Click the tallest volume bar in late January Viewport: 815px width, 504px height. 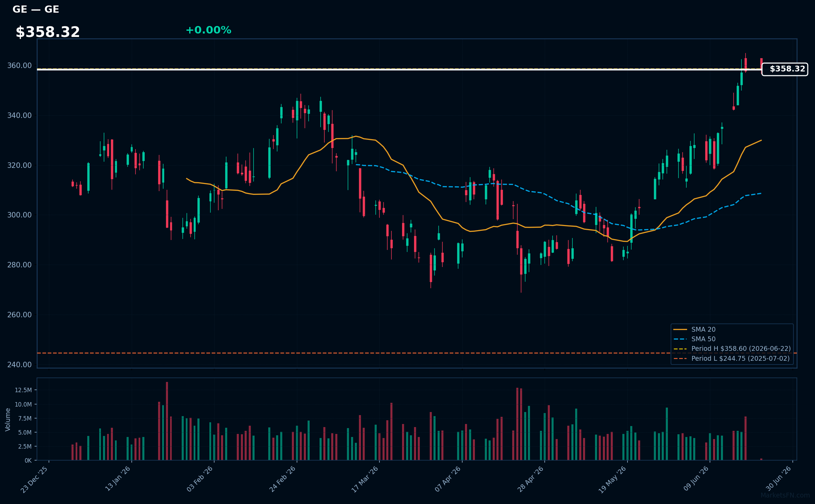tap(167, 421)
